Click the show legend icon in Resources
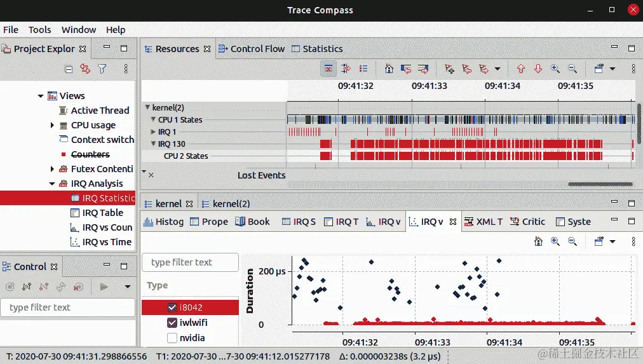 tap(363, 69)
